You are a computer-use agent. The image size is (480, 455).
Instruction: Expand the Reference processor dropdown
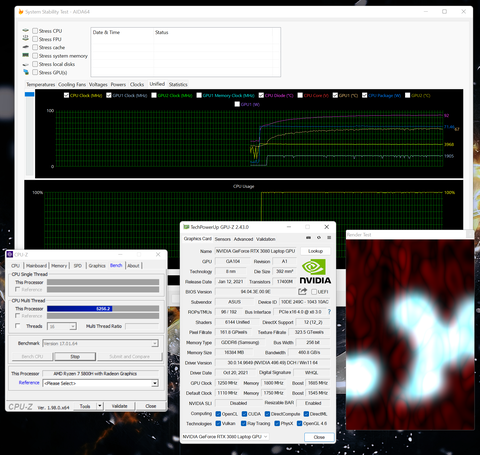[100, 383]
